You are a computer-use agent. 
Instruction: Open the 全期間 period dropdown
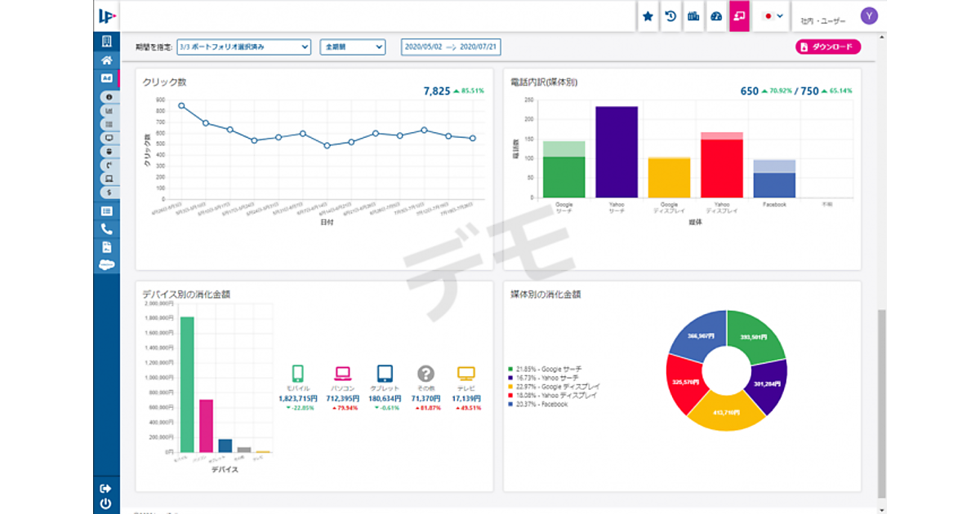(x=352, y=47)
